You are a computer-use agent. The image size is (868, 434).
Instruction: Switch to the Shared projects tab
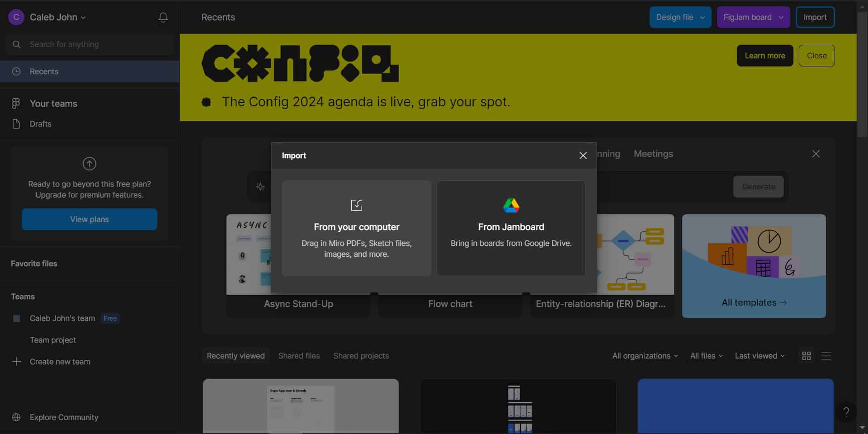click(x=361, y=356)
